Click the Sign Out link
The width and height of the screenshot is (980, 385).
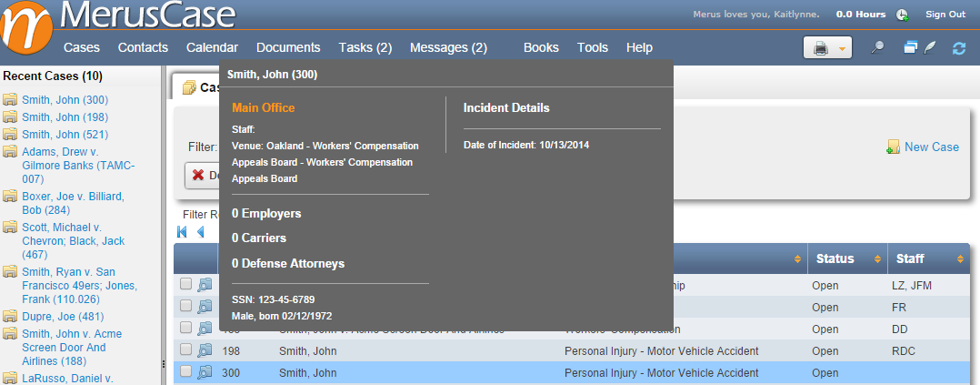tap(945, 15)
